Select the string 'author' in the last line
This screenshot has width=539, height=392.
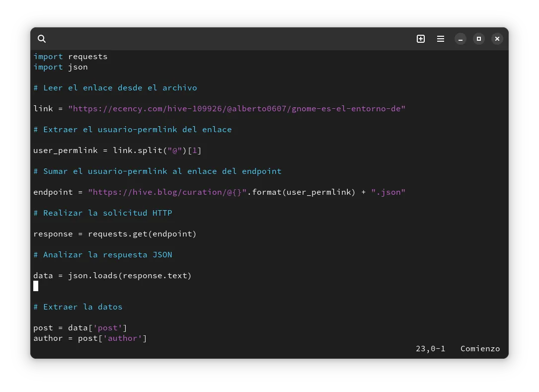[x=123, y=338]
